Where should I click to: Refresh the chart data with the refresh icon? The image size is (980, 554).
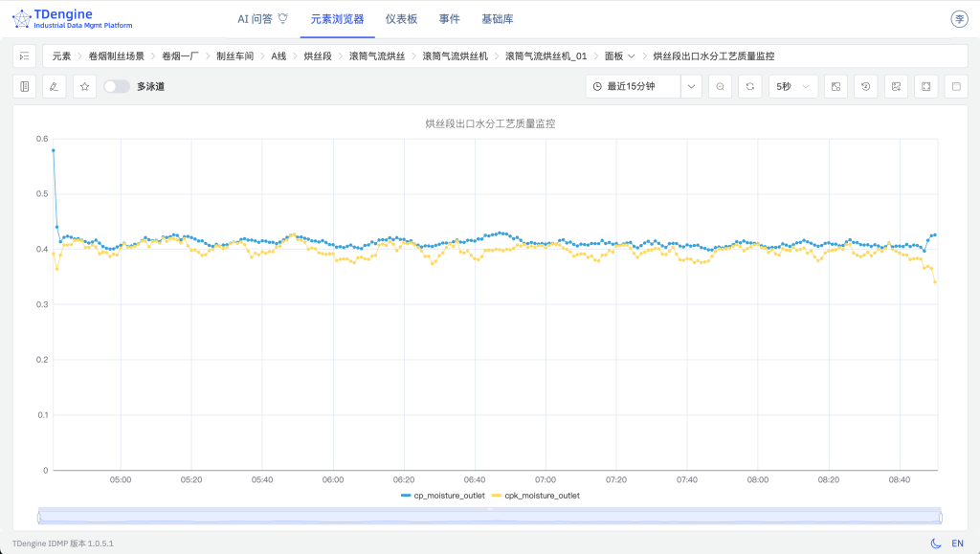point(750,86)
